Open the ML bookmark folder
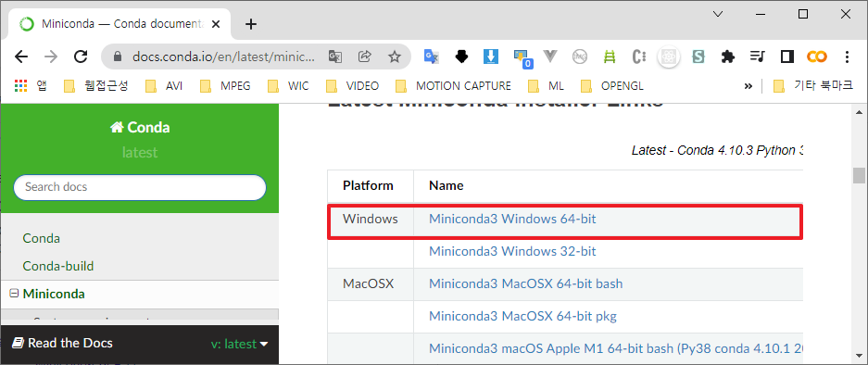This screenshot has height=365, width=868. [x=546, y=86]
